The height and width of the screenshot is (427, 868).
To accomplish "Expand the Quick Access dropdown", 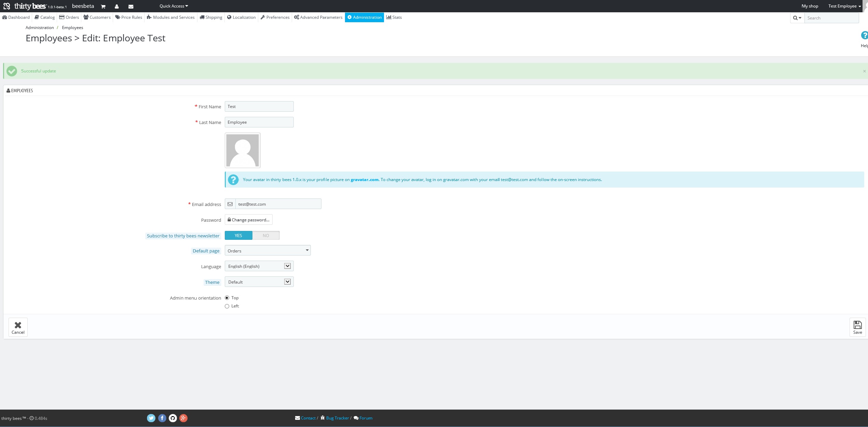I will pos(174,6).
